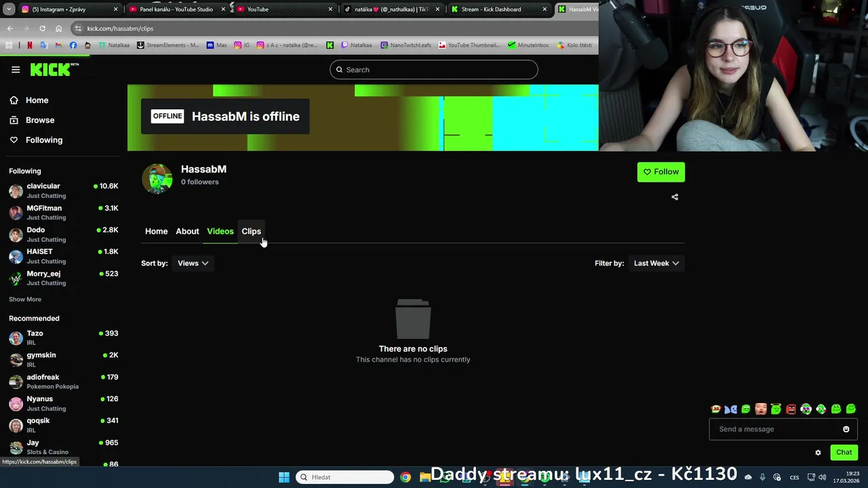Open Dodo's followed channel
868x488 pixels.
pos(63,235)
